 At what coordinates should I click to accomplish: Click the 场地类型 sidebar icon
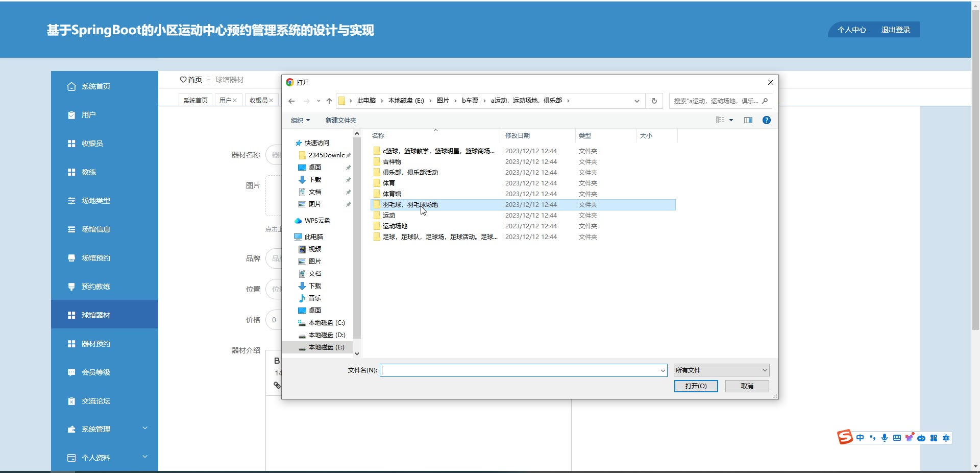click(71, 201)
